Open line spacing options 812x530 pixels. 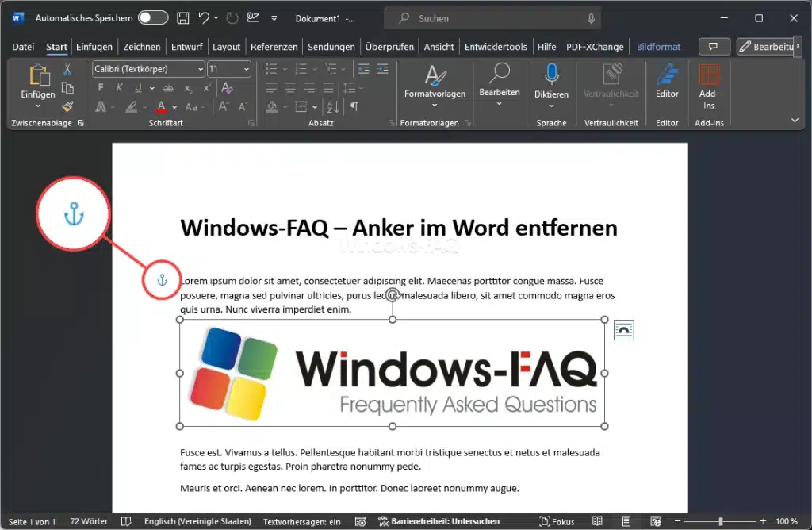pyautogui.click(x=350, y=88)
